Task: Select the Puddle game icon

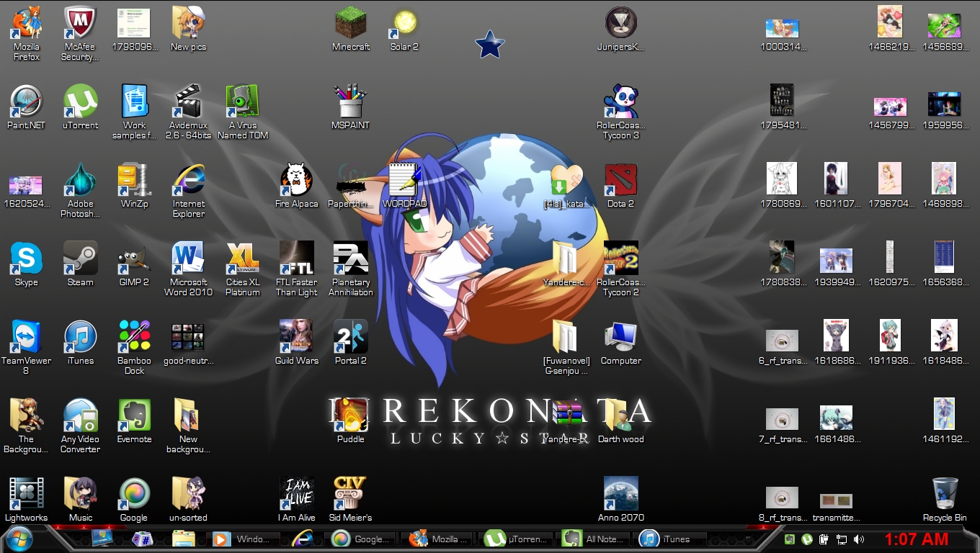Action: click(351, 421)
